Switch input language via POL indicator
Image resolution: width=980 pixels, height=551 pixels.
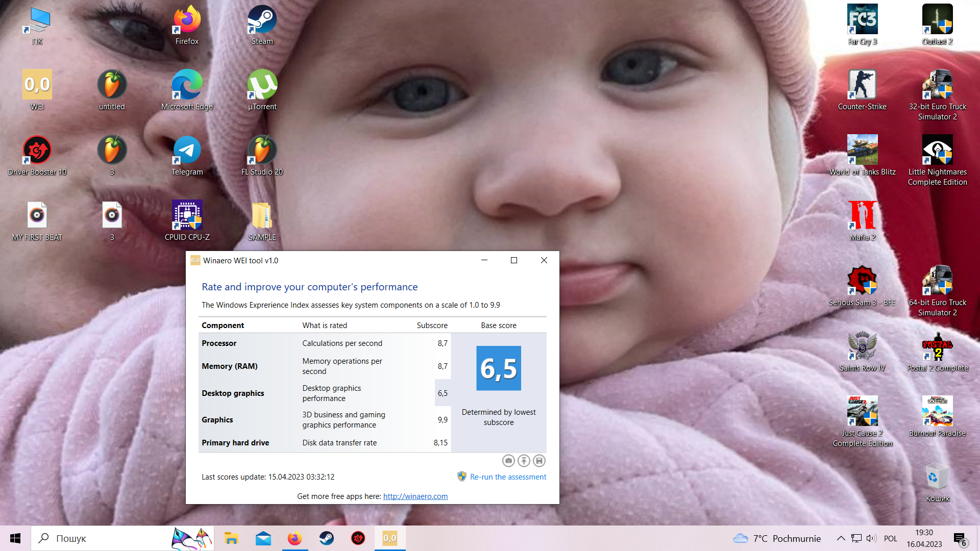click(x=890, y=538)
